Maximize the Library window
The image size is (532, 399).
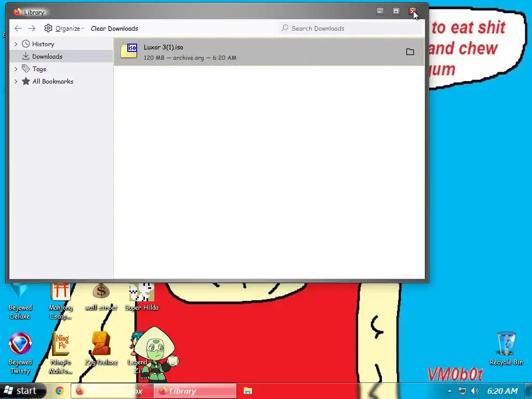pyautogui.click(x=396, y=11)
